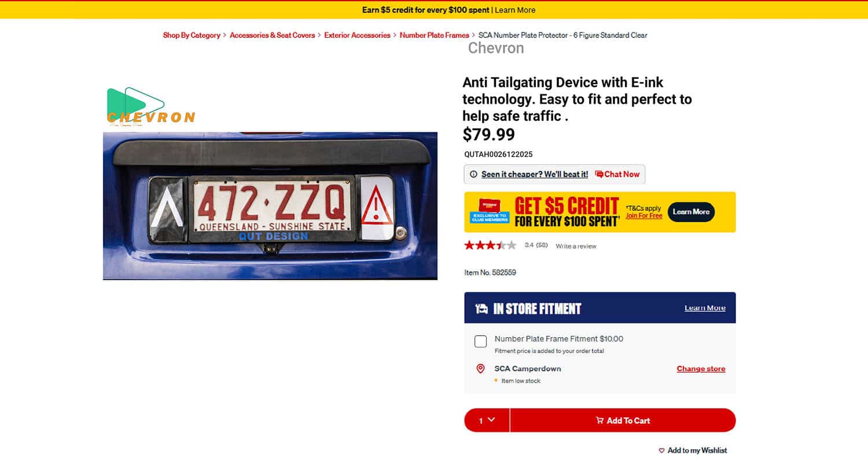
Task: Open Shop By Category breadcrumb
Action: [x=192, y=35]
